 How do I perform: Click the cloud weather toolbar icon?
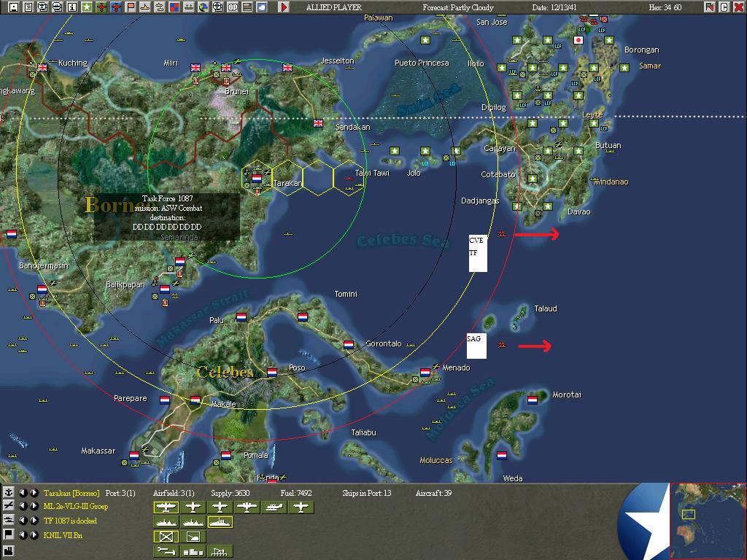pyautogui.click(x=262, y=7)
